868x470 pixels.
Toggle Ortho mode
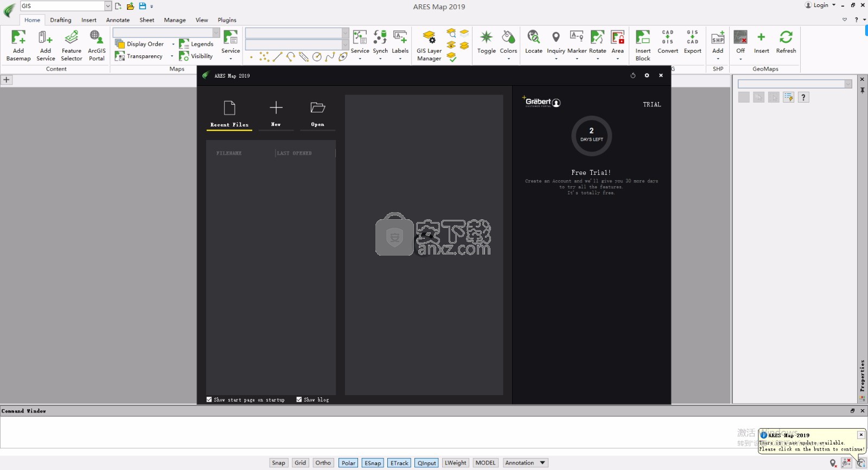click(323, 463)
